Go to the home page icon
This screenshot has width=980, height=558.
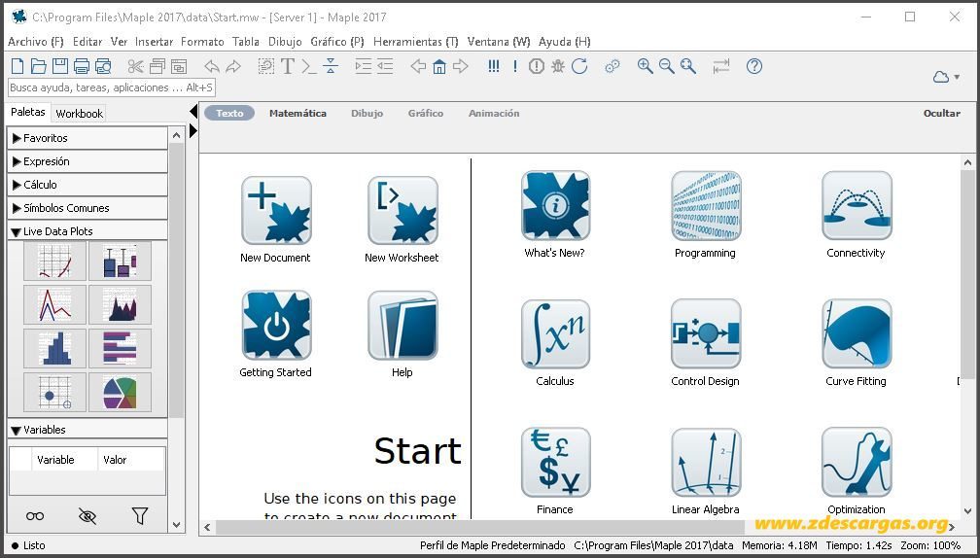(x=439, y=66)
